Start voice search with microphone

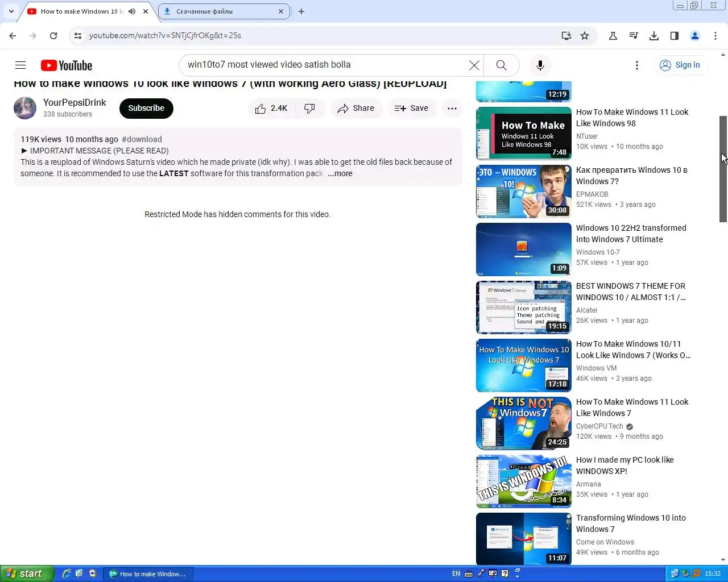pyautogui.click(x=540, y=65)
